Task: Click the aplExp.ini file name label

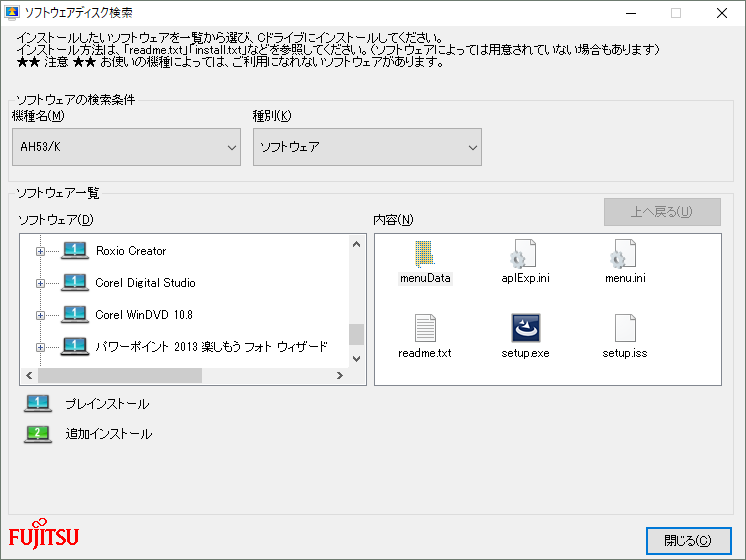Action: pyautogui.click(x=525, y=278)
